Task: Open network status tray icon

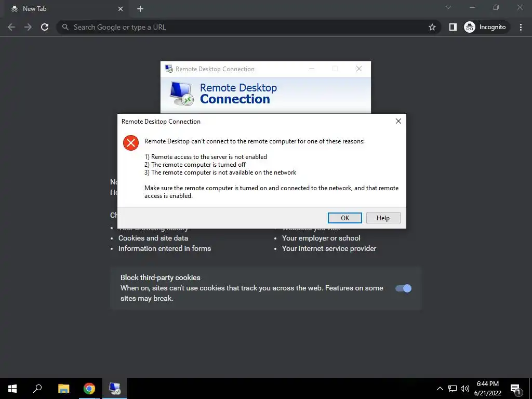Action: [453, 389]
